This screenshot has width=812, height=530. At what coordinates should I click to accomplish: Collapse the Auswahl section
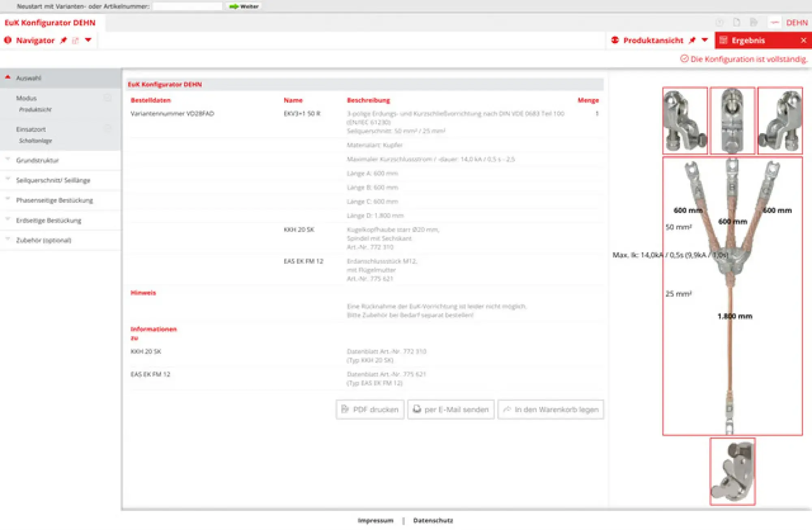point(8,77)
